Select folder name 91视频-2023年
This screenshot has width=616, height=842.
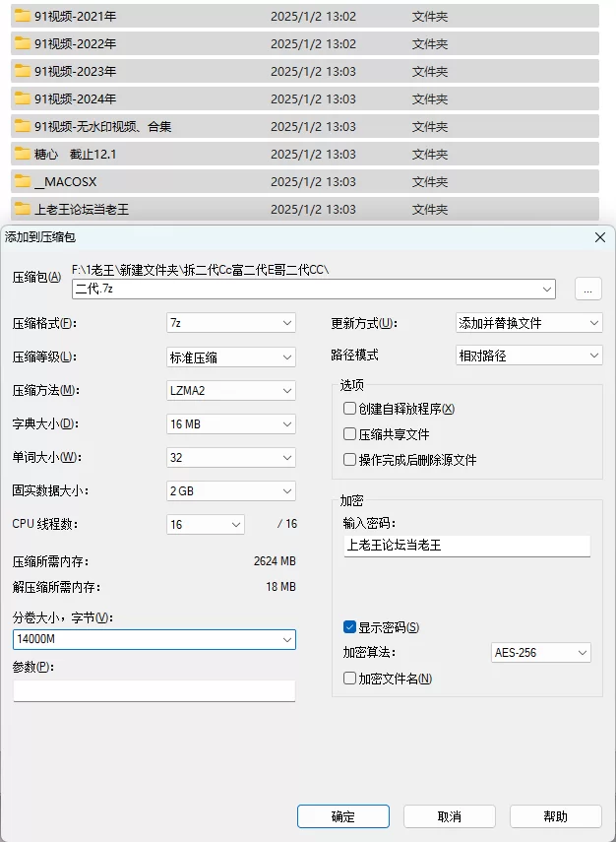click(75, 72)
